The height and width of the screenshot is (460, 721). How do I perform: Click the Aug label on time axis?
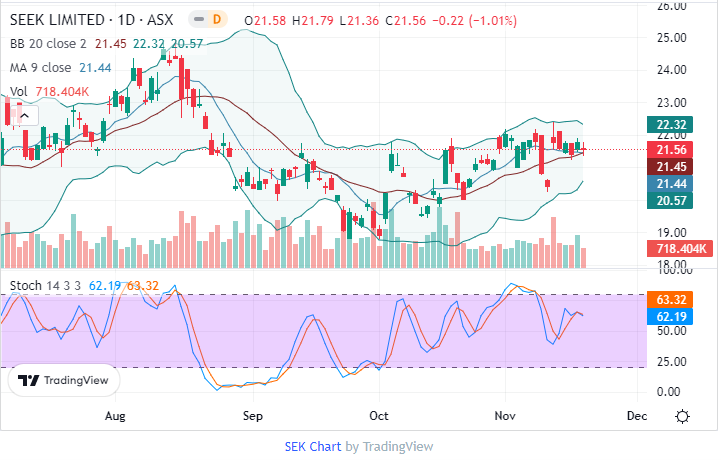[x=116, y=415]
